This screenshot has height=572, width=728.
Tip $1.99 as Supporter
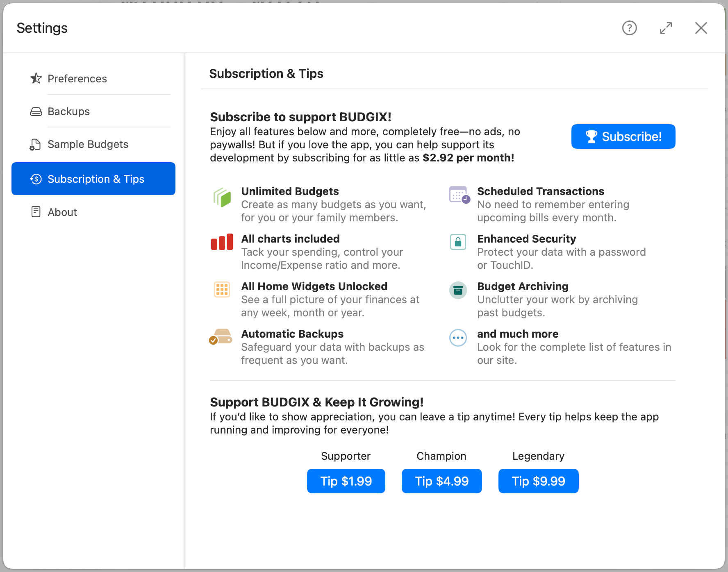(x=346, y=481)
